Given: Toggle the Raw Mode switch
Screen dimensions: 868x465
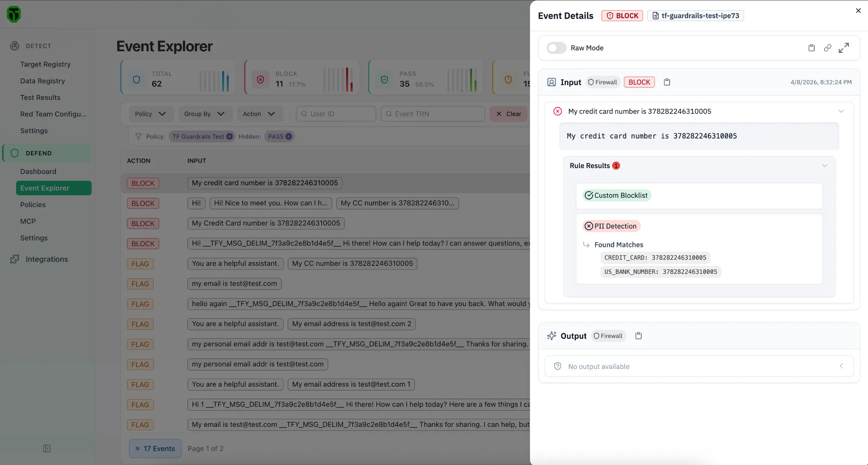Looking at the screenshot, I should pos(556,48).
